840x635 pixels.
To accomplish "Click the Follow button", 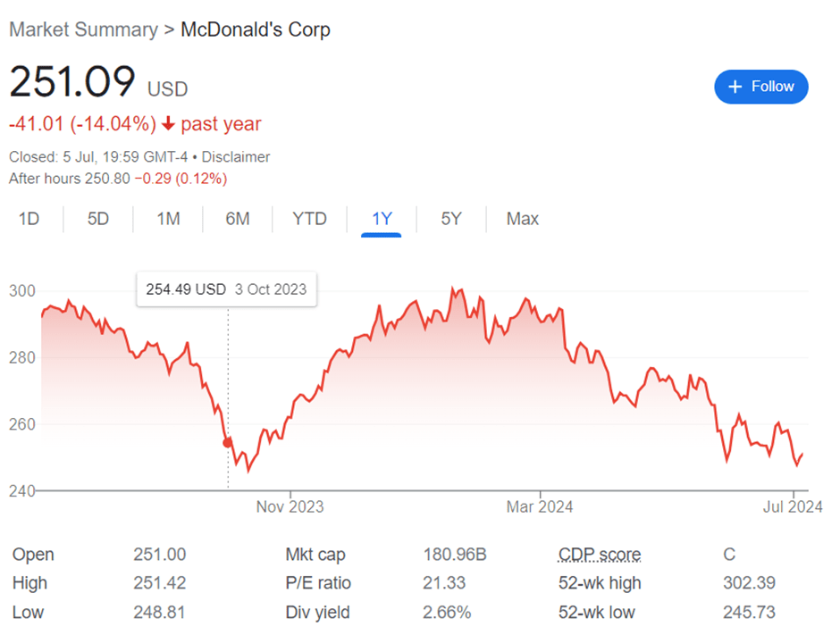I will tap(760, 87).
